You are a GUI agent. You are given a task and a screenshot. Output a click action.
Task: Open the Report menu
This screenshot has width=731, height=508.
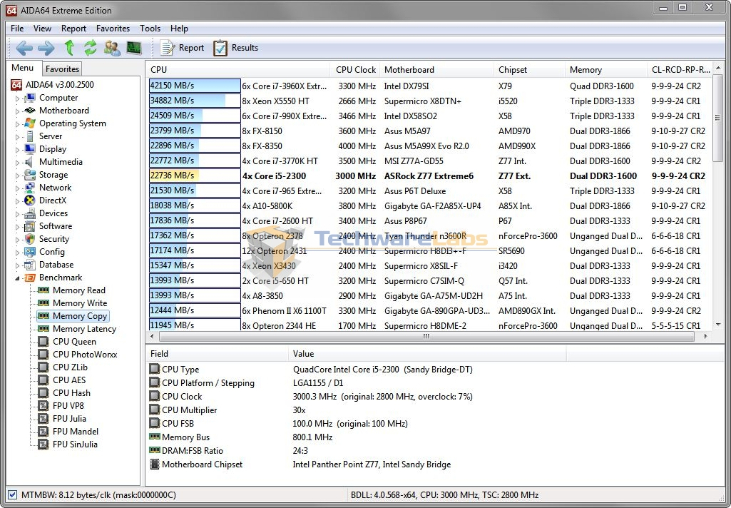pyautogui.click(x=74, y=28)
